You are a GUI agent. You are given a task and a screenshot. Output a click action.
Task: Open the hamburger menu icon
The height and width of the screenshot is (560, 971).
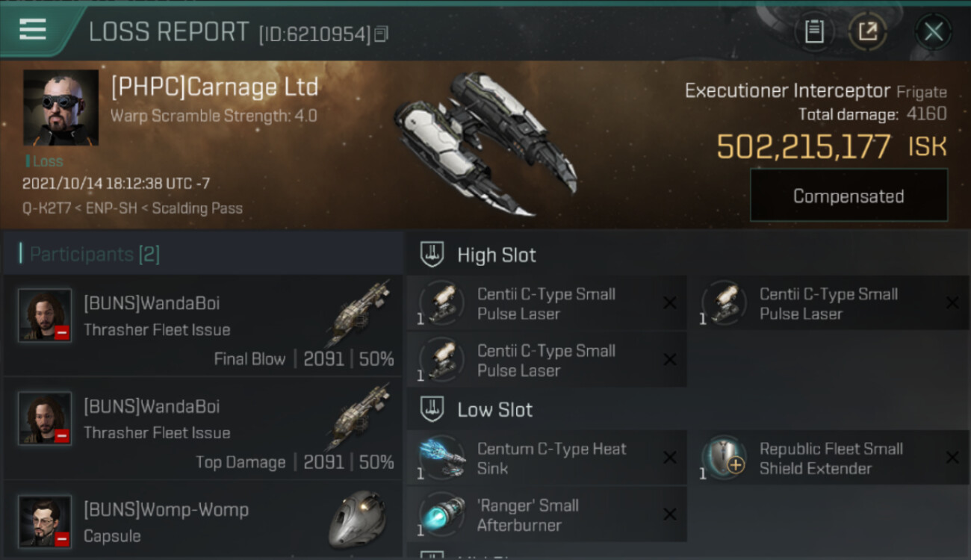33,30
